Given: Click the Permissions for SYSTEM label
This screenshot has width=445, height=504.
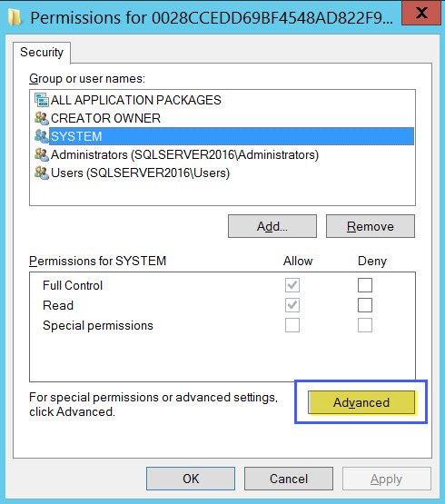Looking at the screenshot, I should coord(98,261).
